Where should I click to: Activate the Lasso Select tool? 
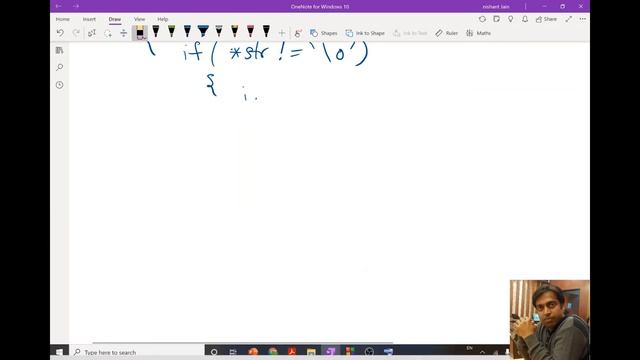point(108,33)
